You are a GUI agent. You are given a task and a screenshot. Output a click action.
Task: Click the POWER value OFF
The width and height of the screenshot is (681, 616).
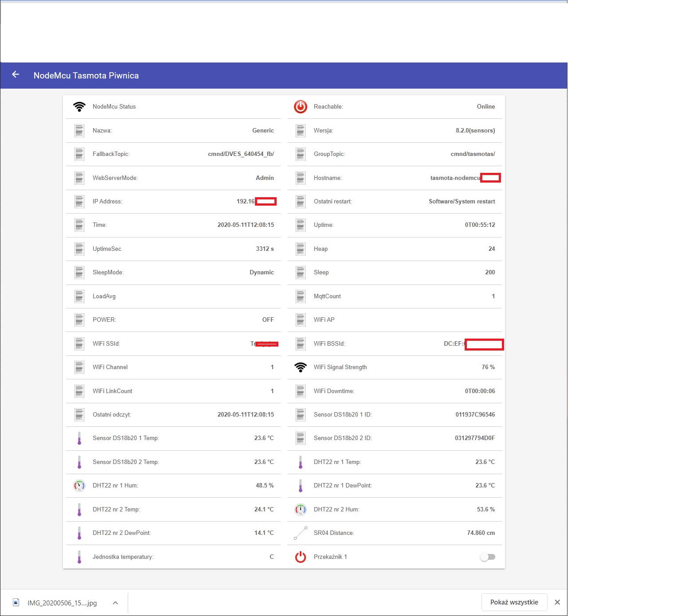click(268, 320)
